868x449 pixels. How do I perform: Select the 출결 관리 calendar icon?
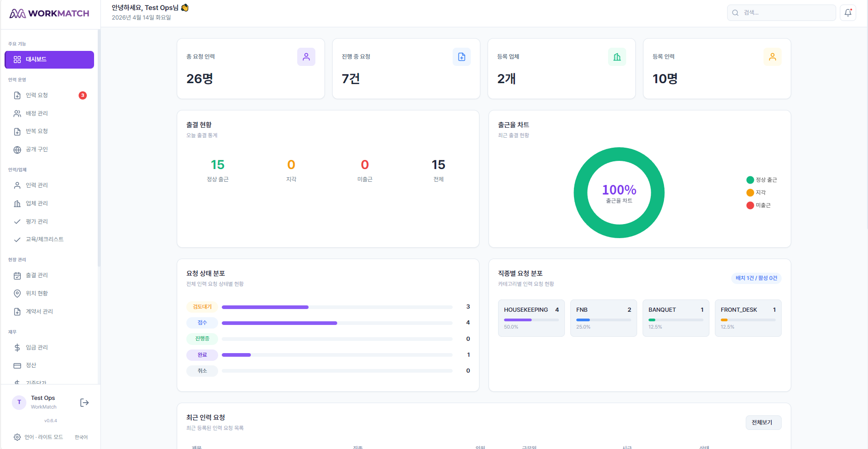17,275
